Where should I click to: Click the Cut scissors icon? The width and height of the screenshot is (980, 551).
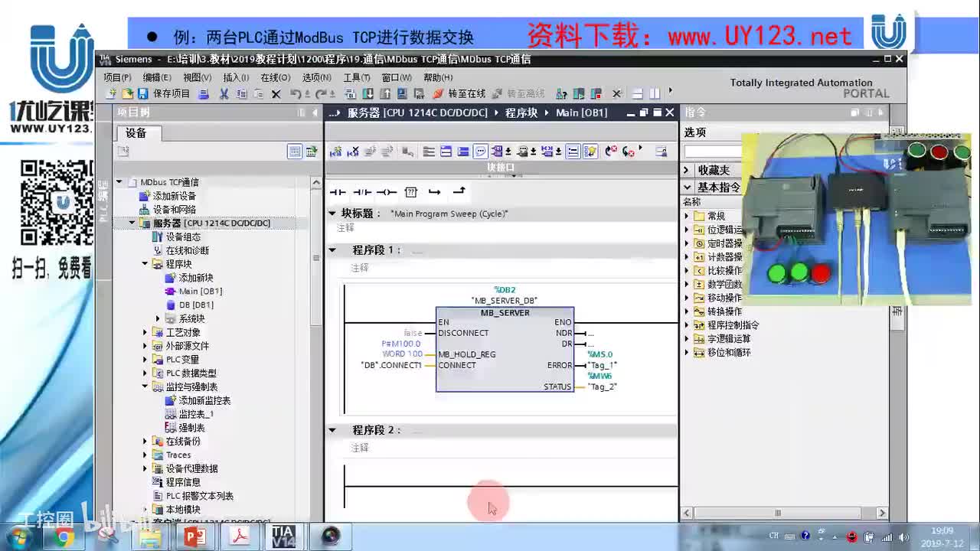pos(224,93)
